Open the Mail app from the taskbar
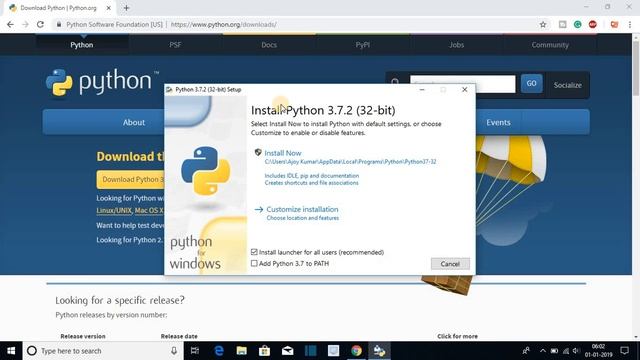640x360 pixels. click(x=287, y=351)
